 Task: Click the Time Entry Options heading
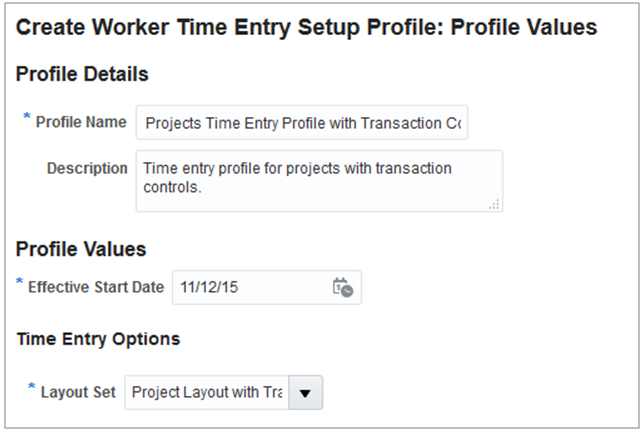(x=99, y=339)
